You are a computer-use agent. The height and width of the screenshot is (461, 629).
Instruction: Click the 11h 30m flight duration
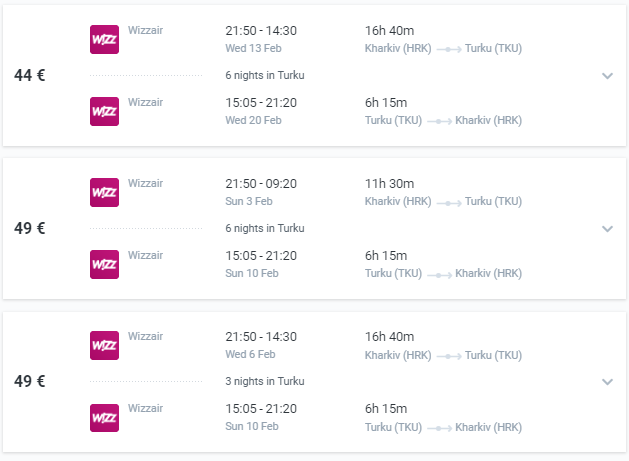tap(389, 183)
